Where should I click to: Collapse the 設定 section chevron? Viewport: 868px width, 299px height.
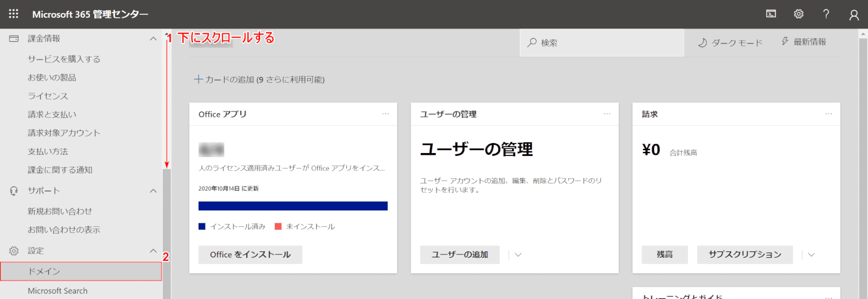point(153,251)
